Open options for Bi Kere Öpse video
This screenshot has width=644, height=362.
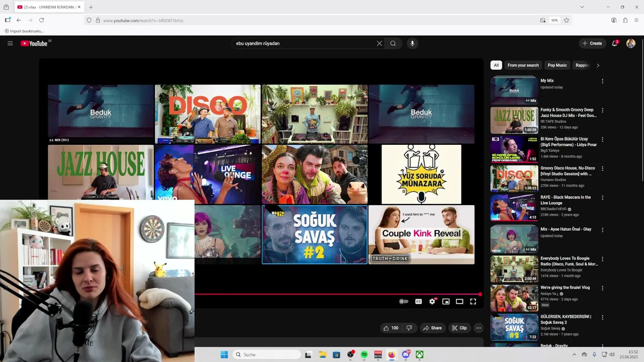[602, 139]
